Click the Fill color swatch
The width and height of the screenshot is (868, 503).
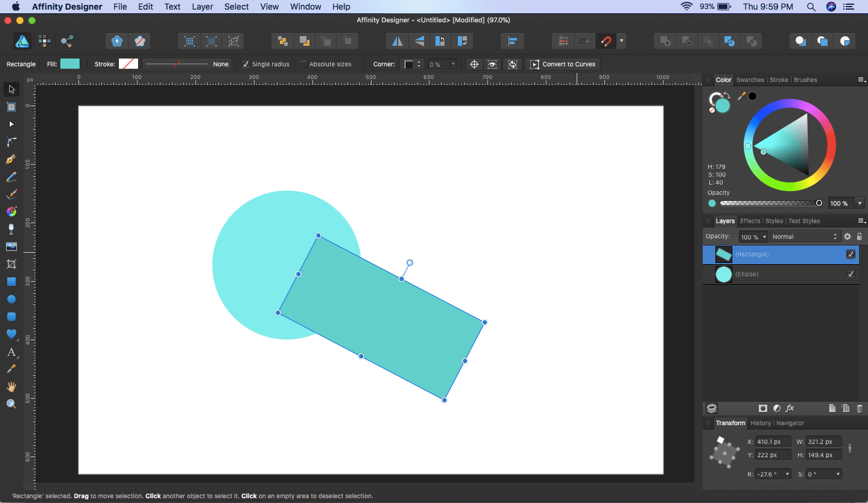coord(70,64)
